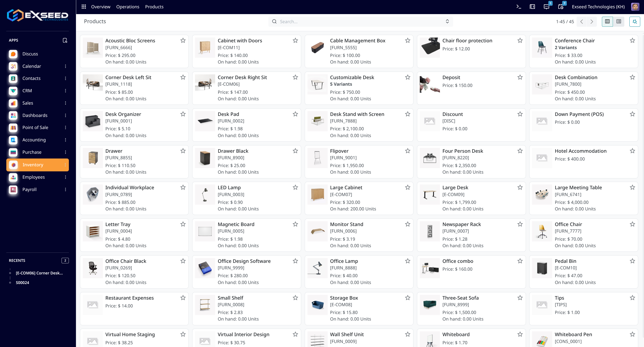
Task: Go to the next page of products
Action: coord(591,22)
